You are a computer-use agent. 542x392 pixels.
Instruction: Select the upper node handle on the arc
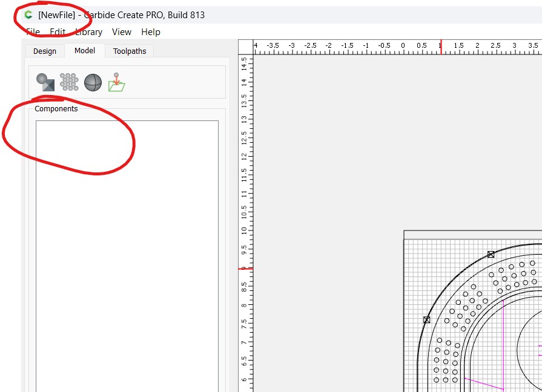[491, 254]
